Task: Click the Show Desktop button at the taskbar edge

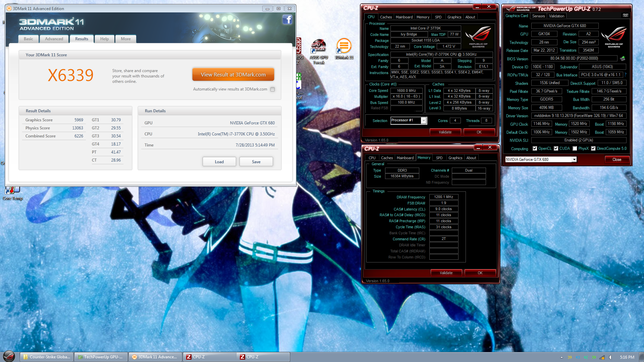Action: tap(641, 357)
